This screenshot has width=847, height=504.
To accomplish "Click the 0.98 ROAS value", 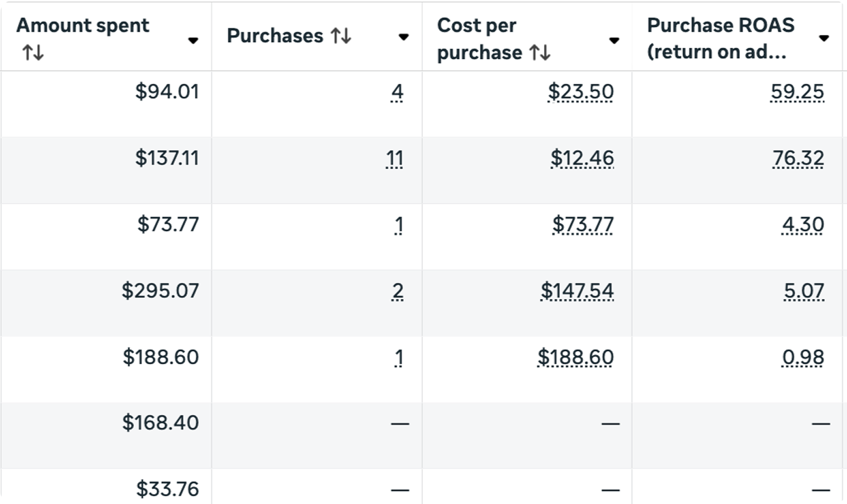I will pyautogui.click(x=803, y=357).
